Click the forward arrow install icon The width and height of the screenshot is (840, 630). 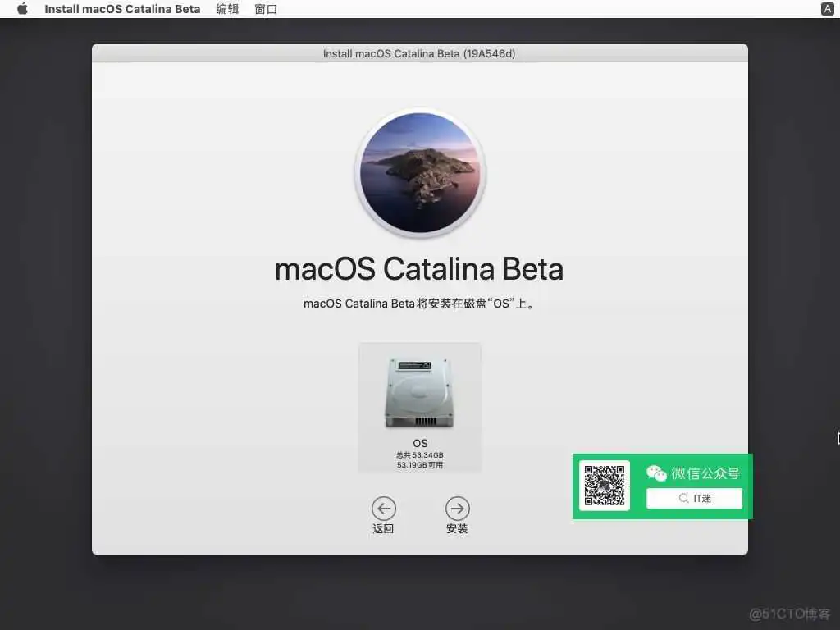click(x=457, y=509)
